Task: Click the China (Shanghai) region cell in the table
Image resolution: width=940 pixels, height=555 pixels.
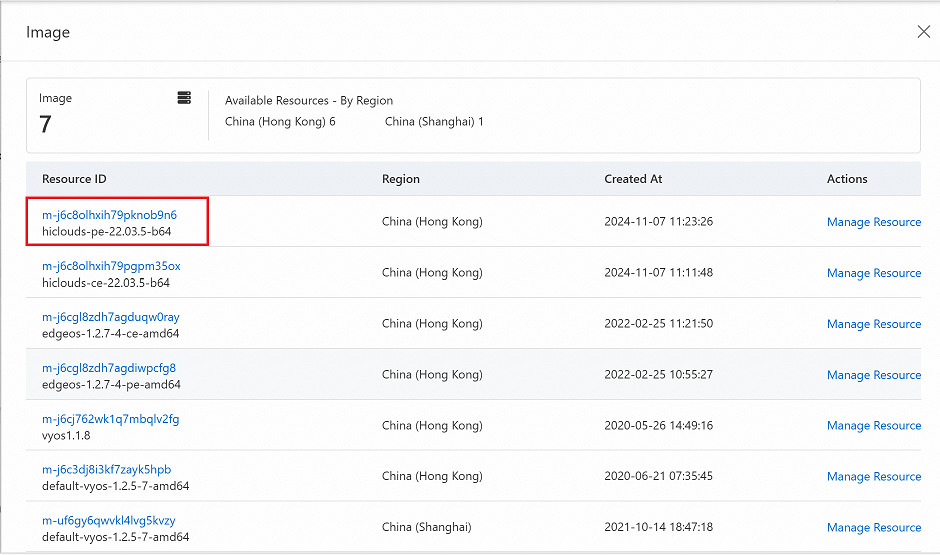Action: (x=426, y=527)
